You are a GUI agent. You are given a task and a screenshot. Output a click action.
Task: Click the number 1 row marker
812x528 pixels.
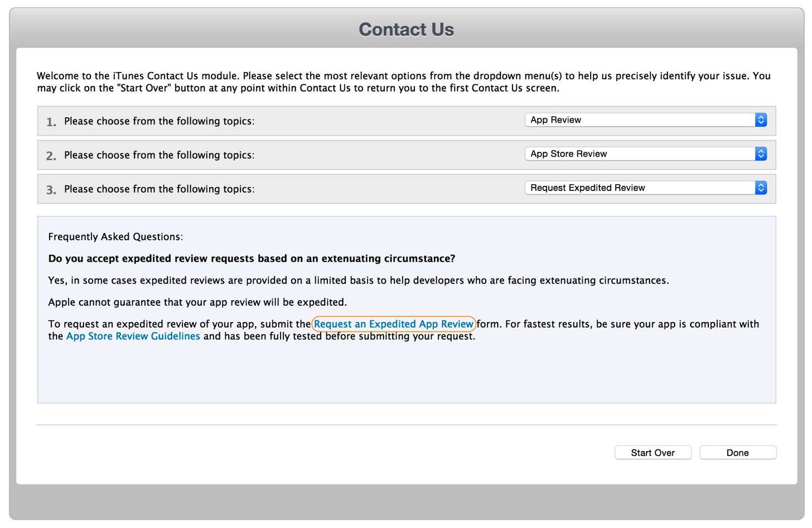(51, 122)
